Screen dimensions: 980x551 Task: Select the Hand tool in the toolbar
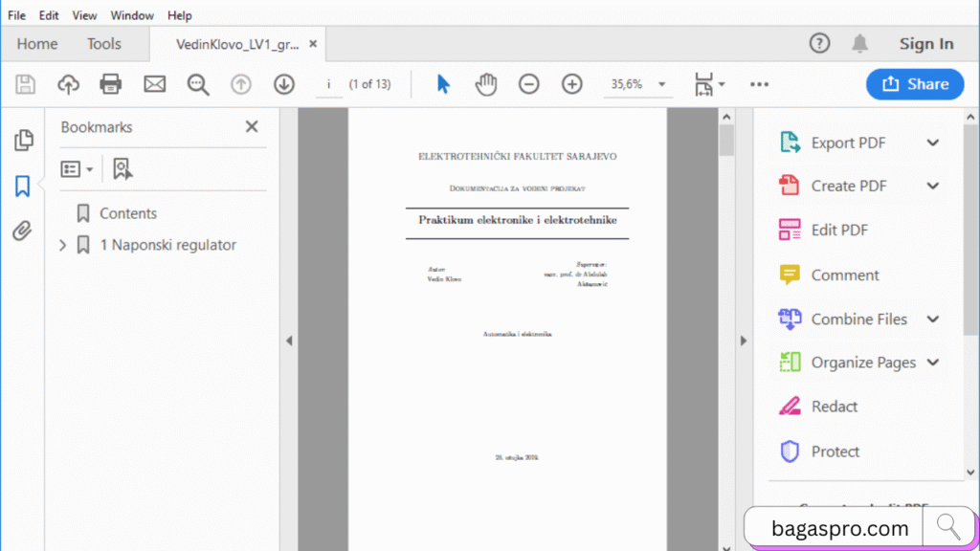click(486, 84)
